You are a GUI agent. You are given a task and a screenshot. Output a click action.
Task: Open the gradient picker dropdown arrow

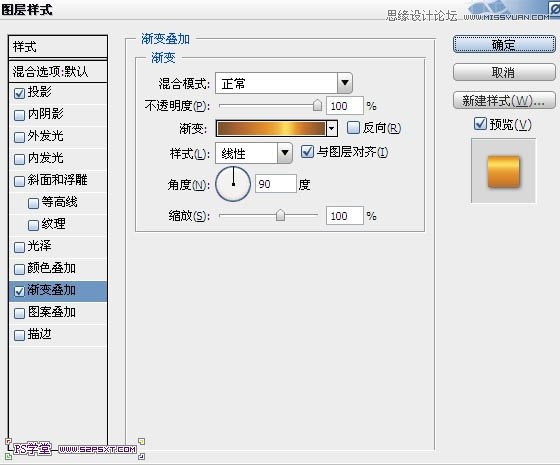(x=332, y=128)
